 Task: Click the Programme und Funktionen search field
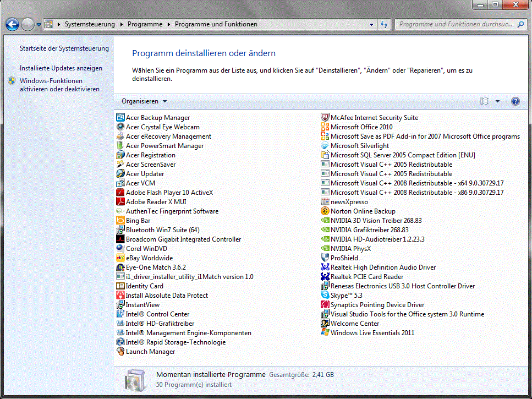click(x=457, y=24)
